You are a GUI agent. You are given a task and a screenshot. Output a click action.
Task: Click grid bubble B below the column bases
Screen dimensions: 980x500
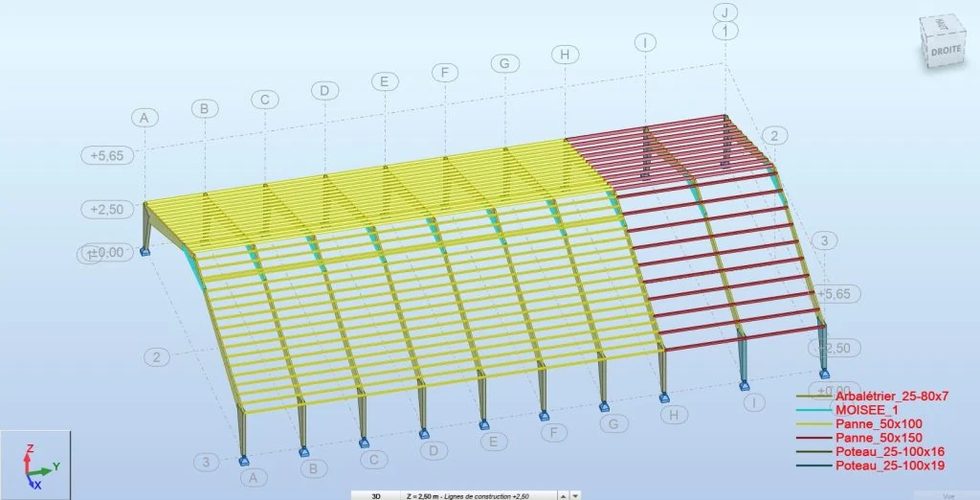(x=313, y=468)
